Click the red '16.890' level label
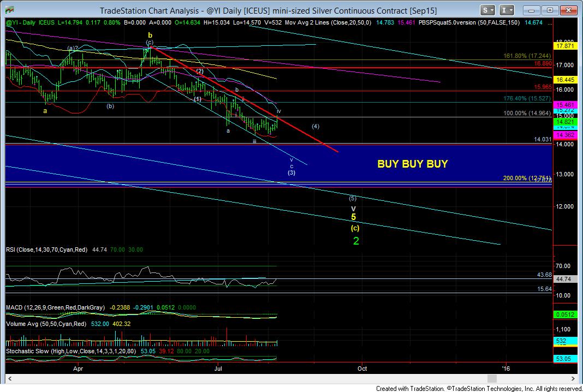This screenshot has height=392, width=583. click(543, 63)
